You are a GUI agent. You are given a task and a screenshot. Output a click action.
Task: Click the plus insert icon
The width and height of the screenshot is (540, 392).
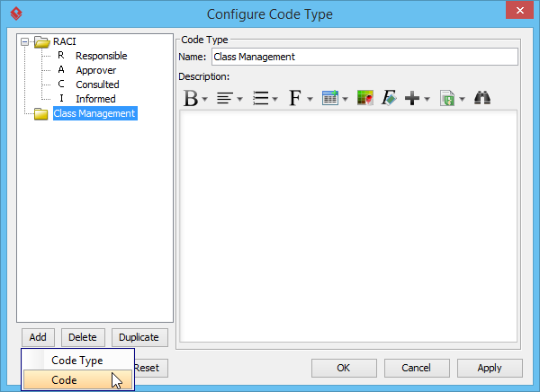[412, 98]
